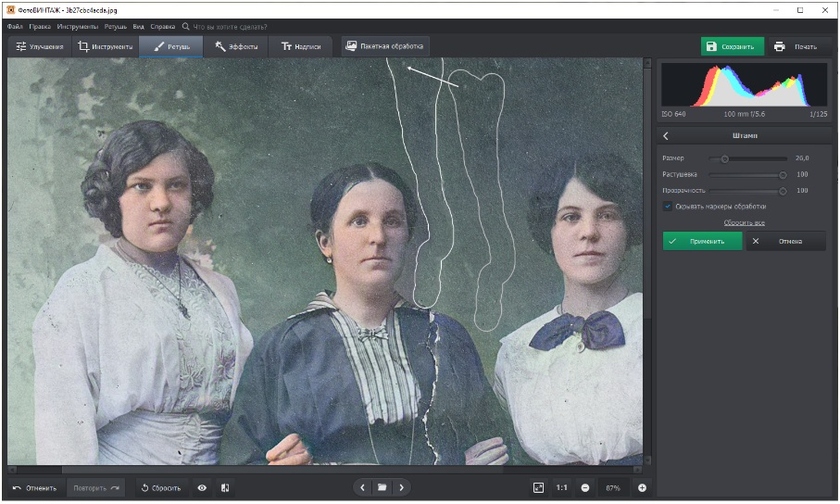Click the search field Что вы хотите сделать
The image size is (840, 504).
[x=229, y=26]
